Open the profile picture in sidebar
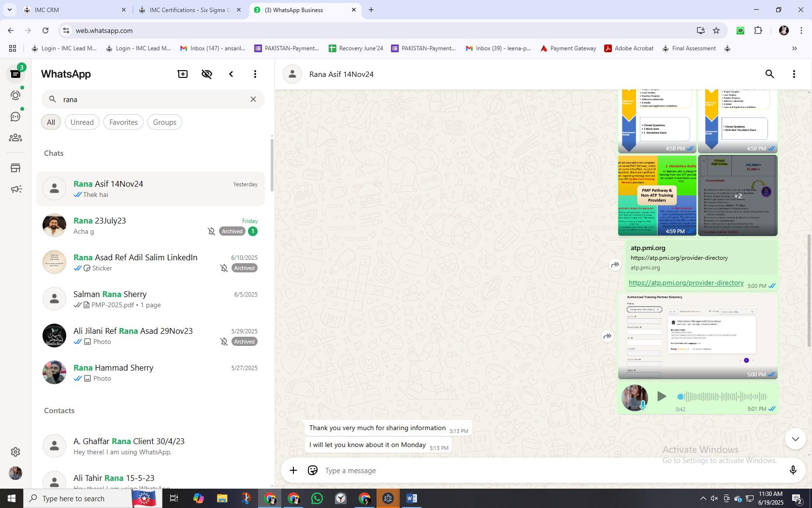 click(x=15, y=473)
